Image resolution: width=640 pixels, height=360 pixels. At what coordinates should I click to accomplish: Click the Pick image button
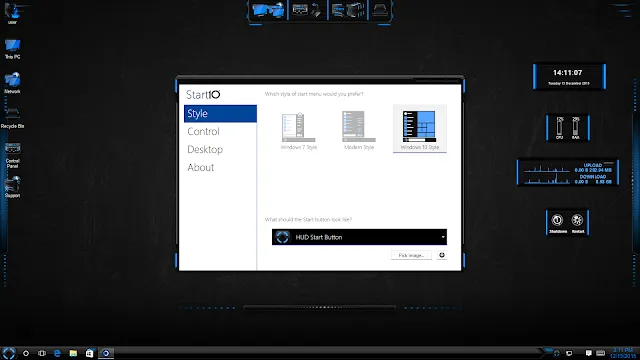point(411,255)
